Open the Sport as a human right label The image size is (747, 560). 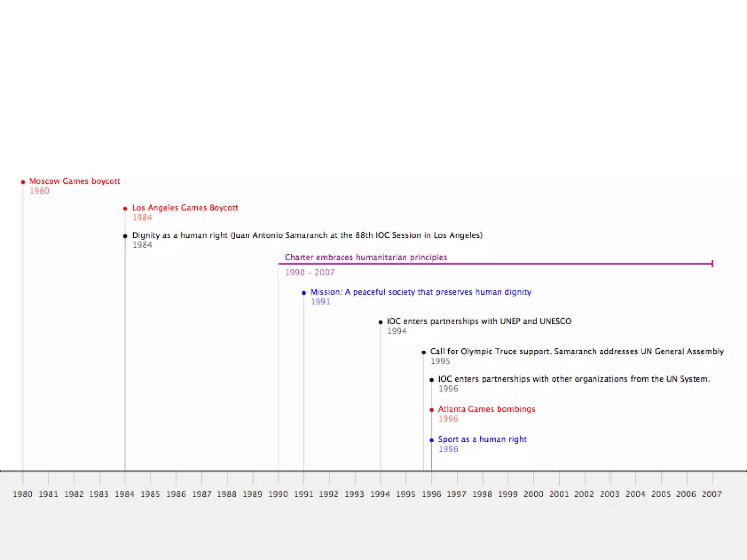click(x=482, y=439)
